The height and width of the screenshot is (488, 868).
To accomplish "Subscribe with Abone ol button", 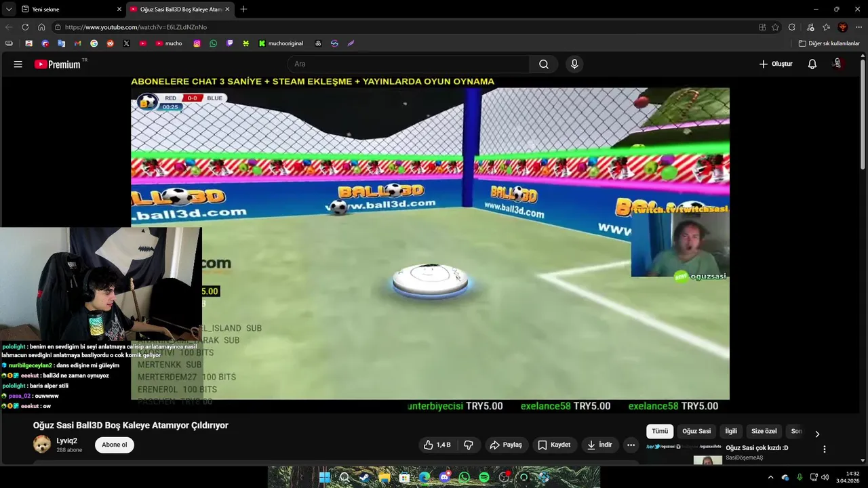I will (115, 445).
